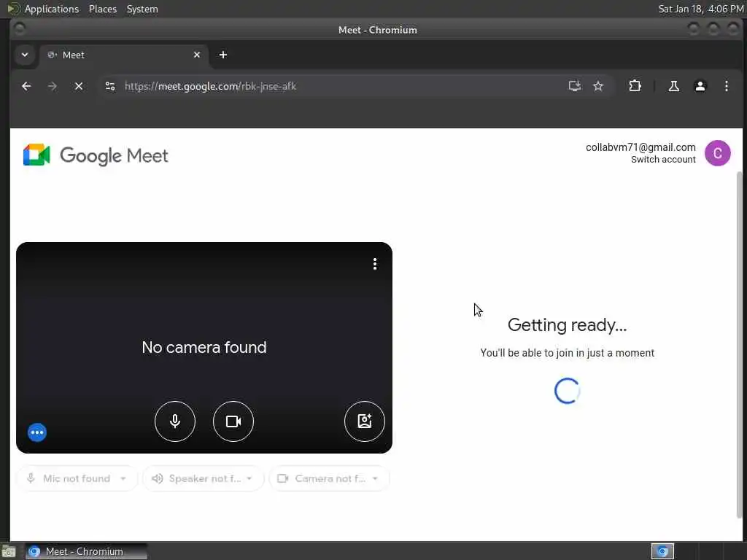Stop loading the page
The height and width of the screenshot is (560, 747).
(x=79, y=86)
